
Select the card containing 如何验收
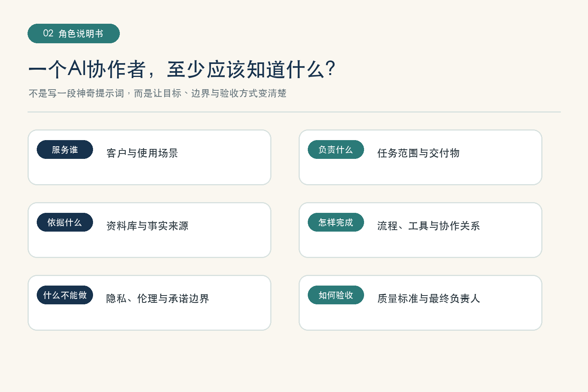click(x=420, y=303)
